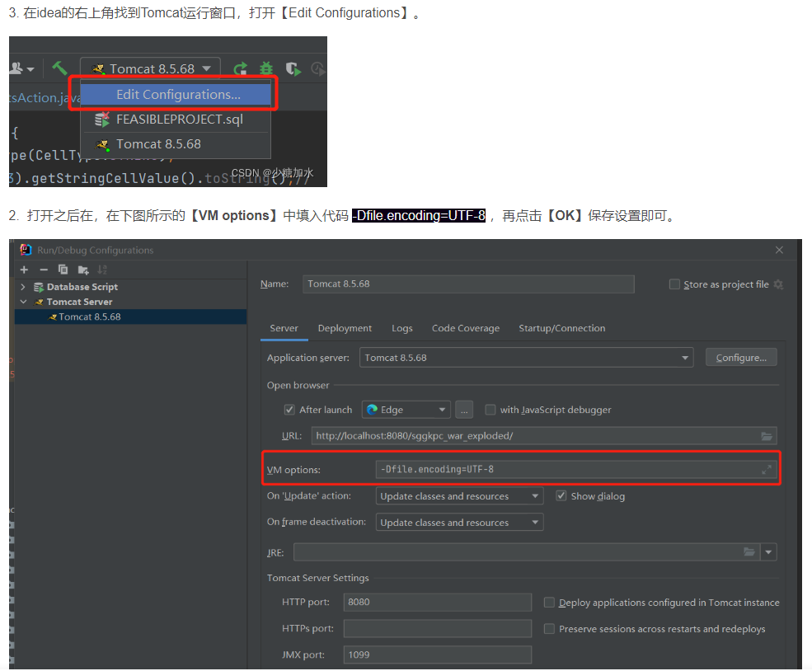Toggle Deploy applications configured in Tomcat instance
812x671 pixels.
[549, 602]
